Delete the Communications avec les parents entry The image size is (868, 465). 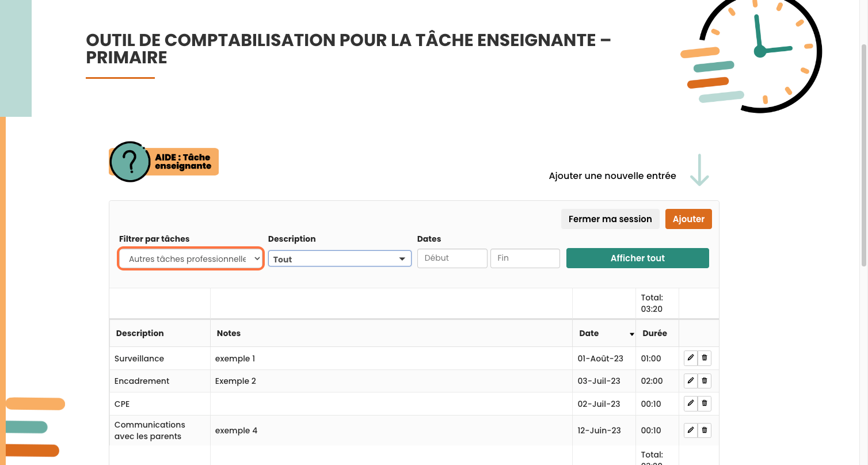(x=705, y=430)
